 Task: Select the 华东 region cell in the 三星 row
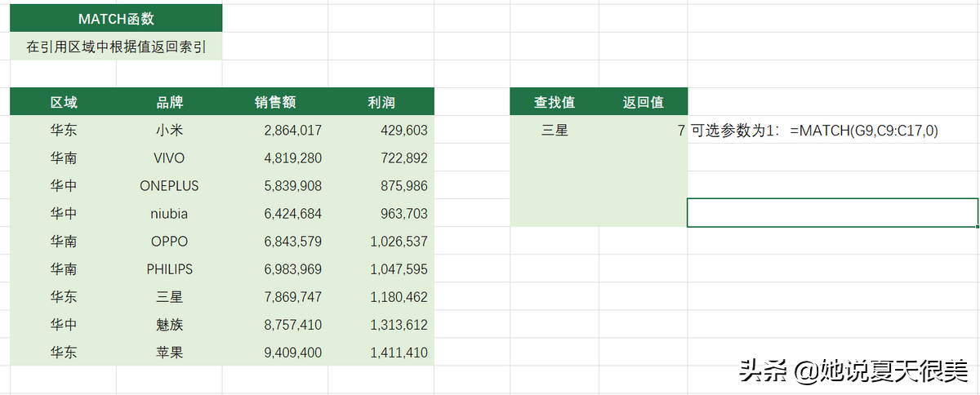[x=64, y=297]
